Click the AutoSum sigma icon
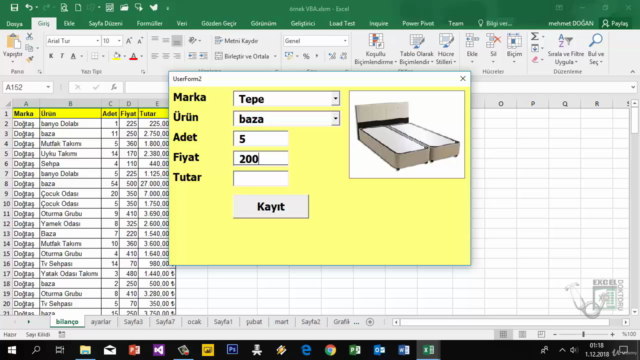 click(x=535, y=37)
